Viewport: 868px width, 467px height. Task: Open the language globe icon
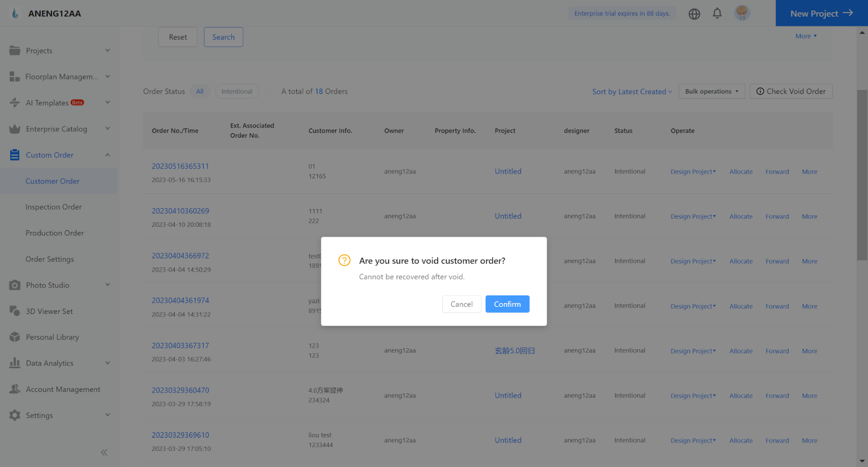694,14
